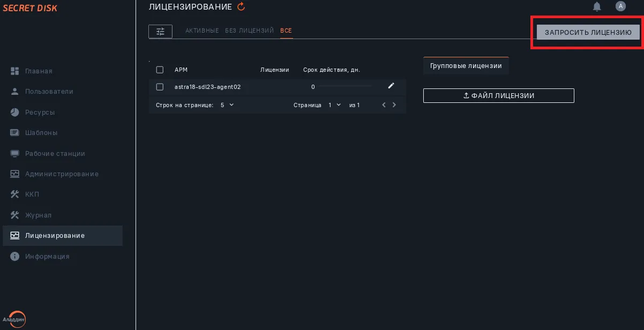Tick the checkbox for astra18-sdl23-agent02
The image size is (644, 330).
coord(160,87)
